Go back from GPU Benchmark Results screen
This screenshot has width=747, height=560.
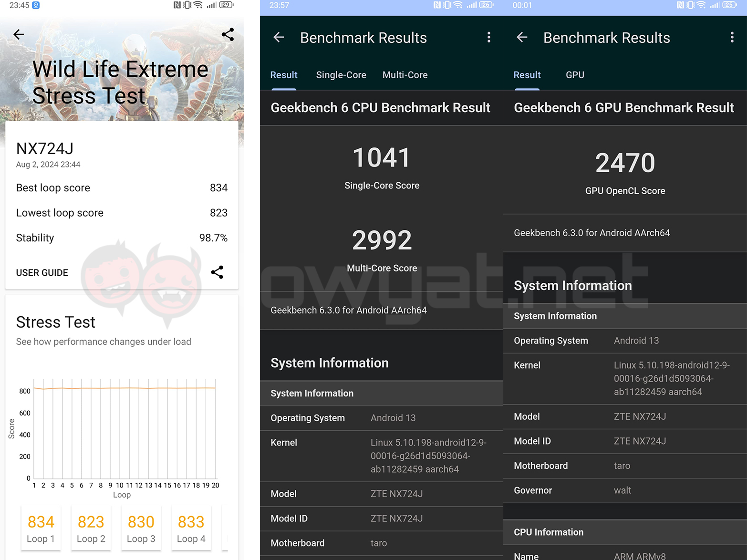522,38
